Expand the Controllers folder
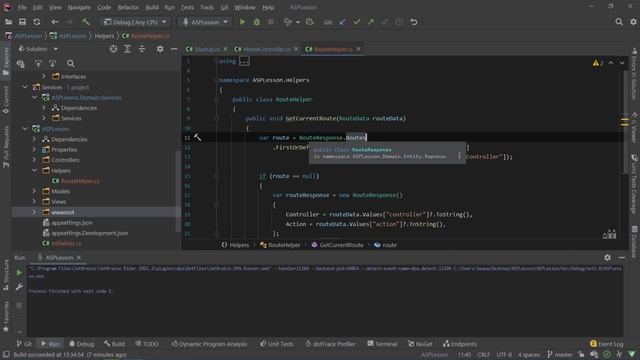The width and height of the screenshot is (640, 360). [34, 160]
